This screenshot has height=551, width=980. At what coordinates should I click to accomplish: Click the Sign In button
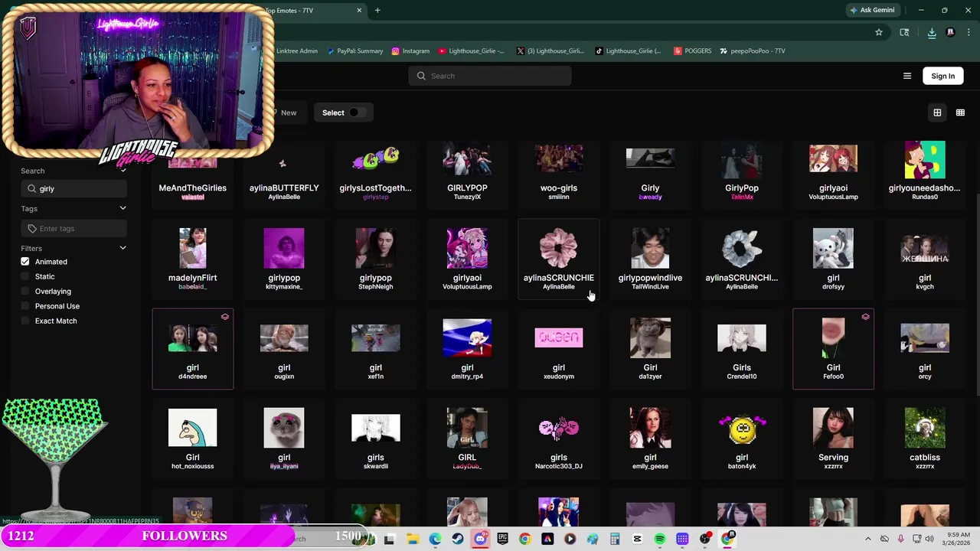pyautogui.click(x=942, y=76)
